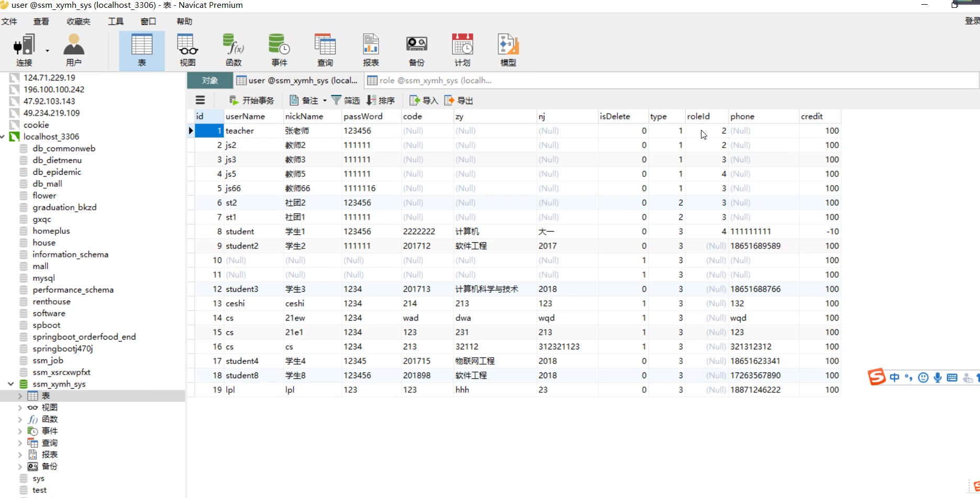Select the db_epidemic database in tree
This screenshot has height=498, width=980.
(57, 172)
